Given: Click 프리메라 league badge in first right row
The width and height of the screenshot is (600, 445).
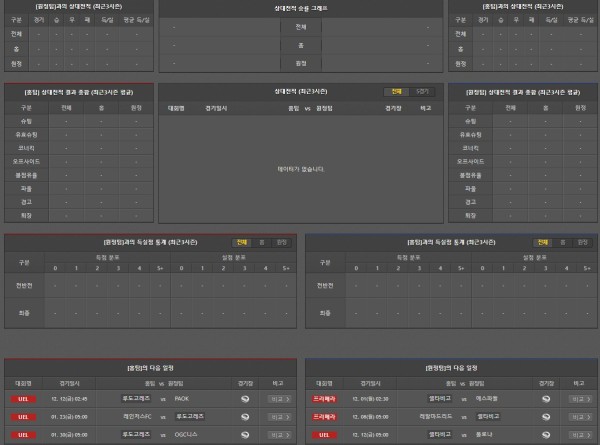Looking at the screenshot, I should tap(324, 398).
